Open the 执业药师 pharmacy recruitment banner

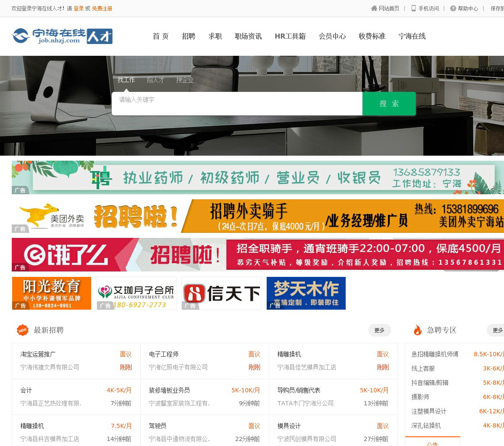[258, 177]
